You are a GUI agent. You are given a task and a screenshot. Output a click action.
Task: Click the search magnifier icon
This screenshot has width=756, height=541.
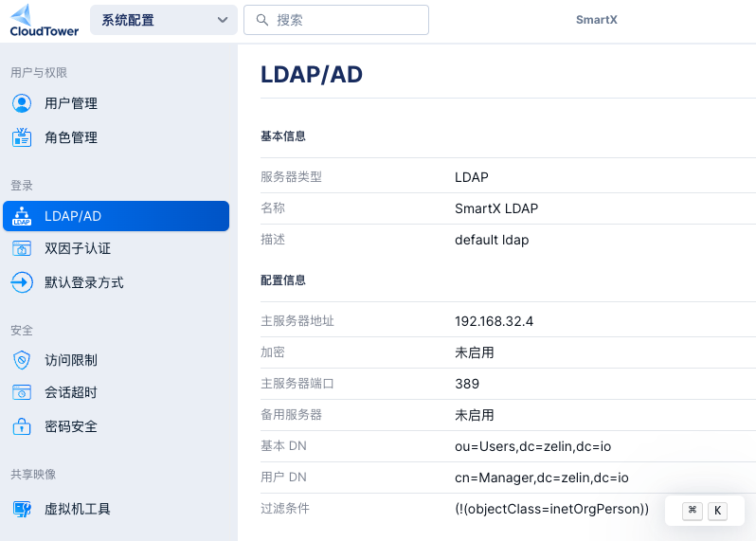tap(262, 20)
